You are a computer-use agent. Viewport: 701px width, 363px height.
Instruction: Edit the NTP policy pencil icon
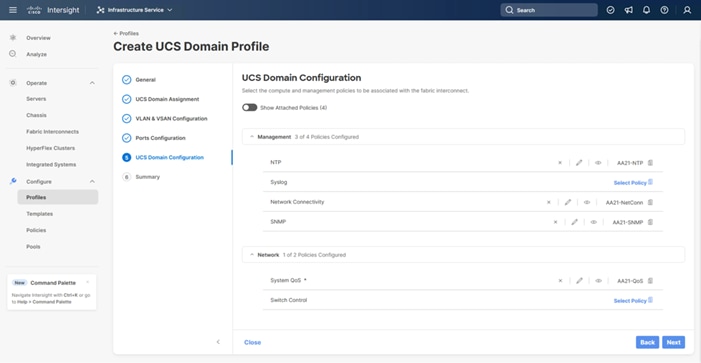click(x=579, y=163)
